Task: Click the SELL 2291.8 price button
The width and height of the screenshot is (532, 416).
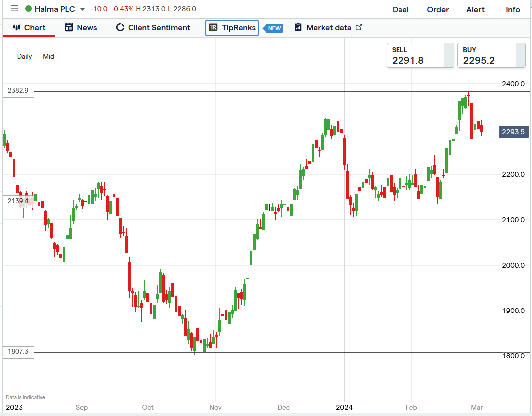Action: [420, 55]
